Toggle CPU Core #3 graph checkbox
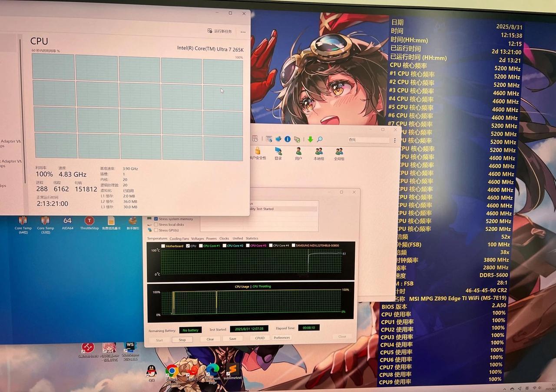 coord(248,246)
